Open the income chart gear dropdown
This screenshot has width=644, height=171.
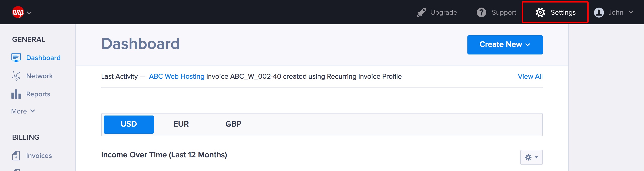(x=531, y=157)
